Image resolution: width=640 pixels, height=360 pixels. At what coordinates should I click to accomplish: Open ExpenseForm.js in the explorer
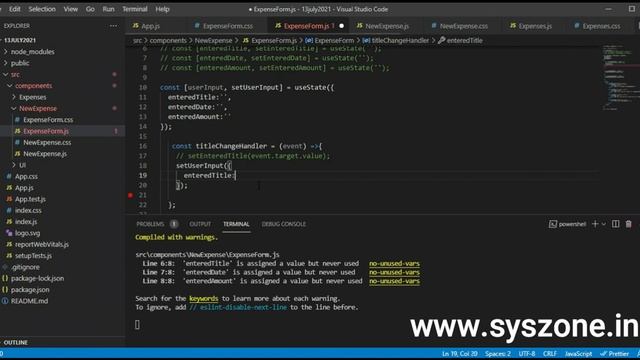(x=46, y=131)
